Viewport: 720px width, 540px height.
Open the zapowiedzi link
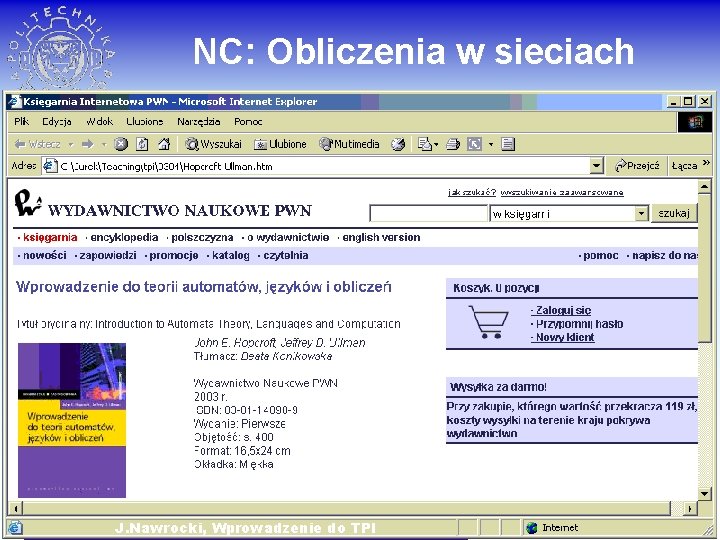click(108, 255)
